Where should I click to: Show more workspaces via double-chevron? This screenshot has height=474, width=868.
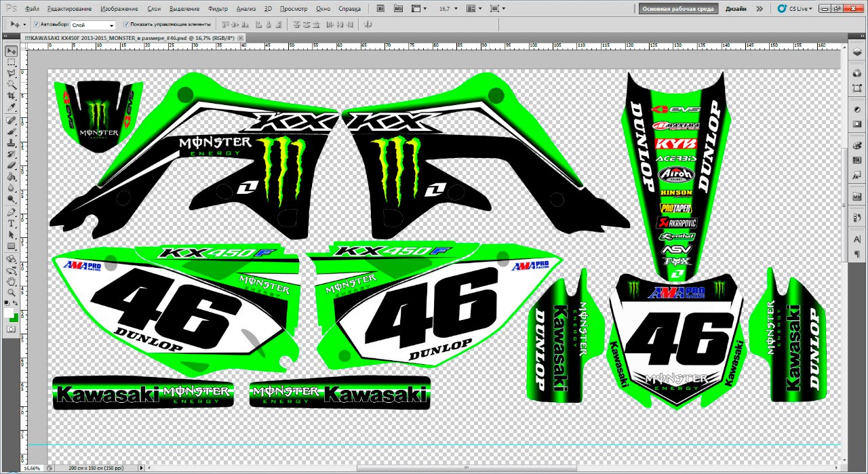[x=759, y=9]
